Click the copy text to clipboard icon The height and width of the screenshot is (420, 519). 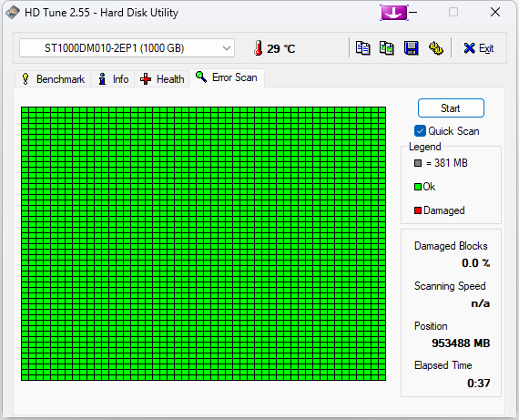362,48
